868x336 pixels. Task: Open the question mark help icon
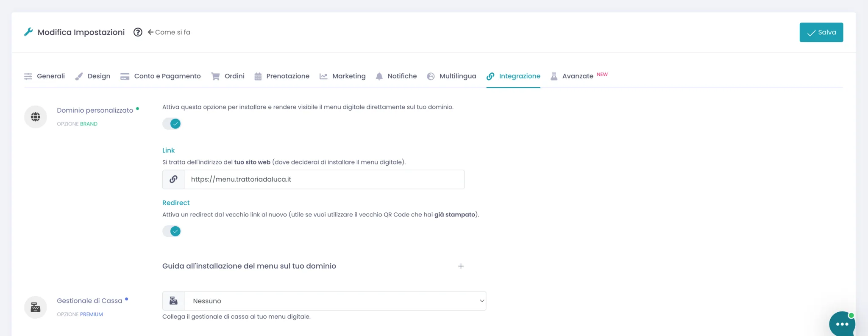tap(138, 32)
